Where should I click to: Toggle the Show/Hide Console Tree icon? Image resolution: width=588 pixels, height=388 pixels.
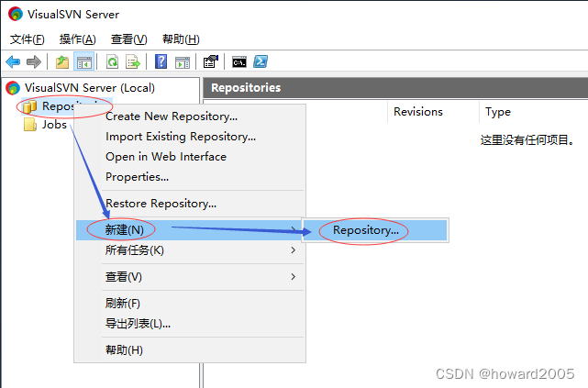84,61
